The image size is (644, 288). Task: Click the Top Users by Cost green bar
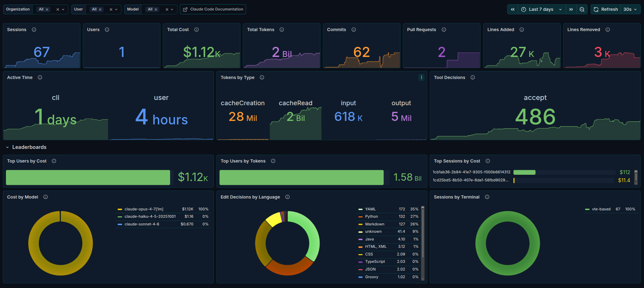pyautogui.click(x=88, y=178)
